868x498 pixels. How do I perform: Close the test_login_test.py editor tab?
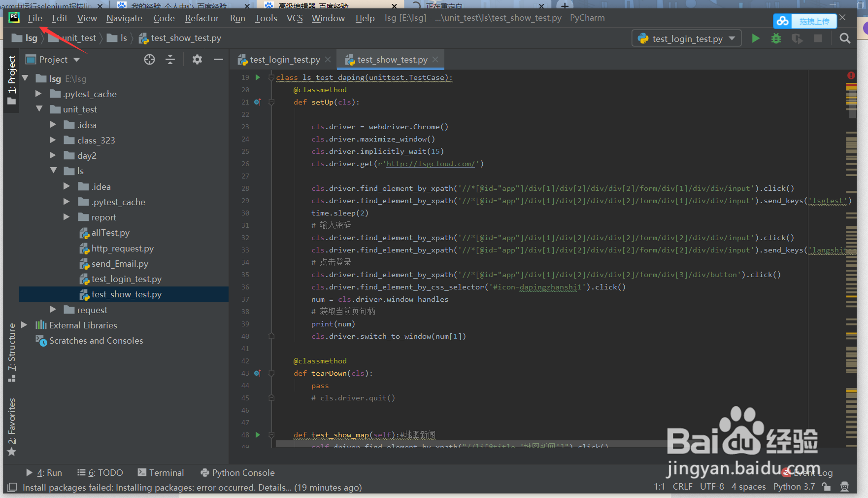coord(328,60)
